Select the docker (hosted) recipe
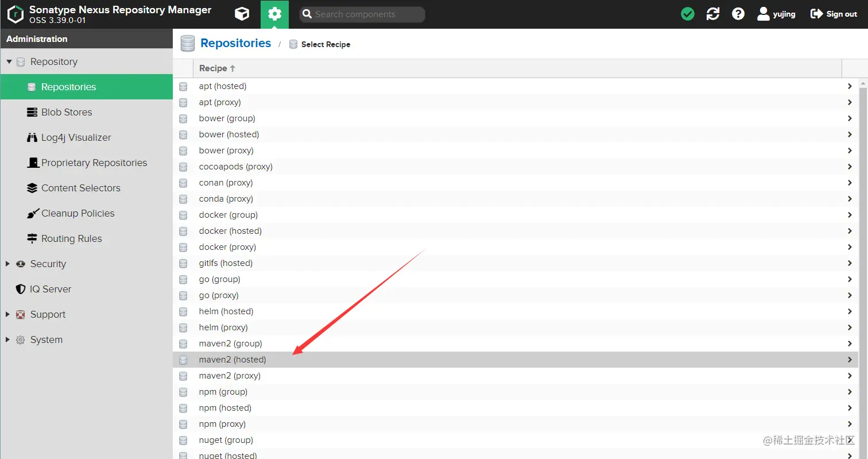868x459 pixels. 516,231
